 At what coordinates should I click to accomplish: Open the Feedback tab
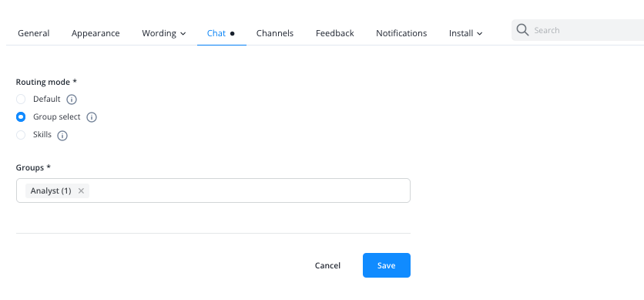click(335, 33)
